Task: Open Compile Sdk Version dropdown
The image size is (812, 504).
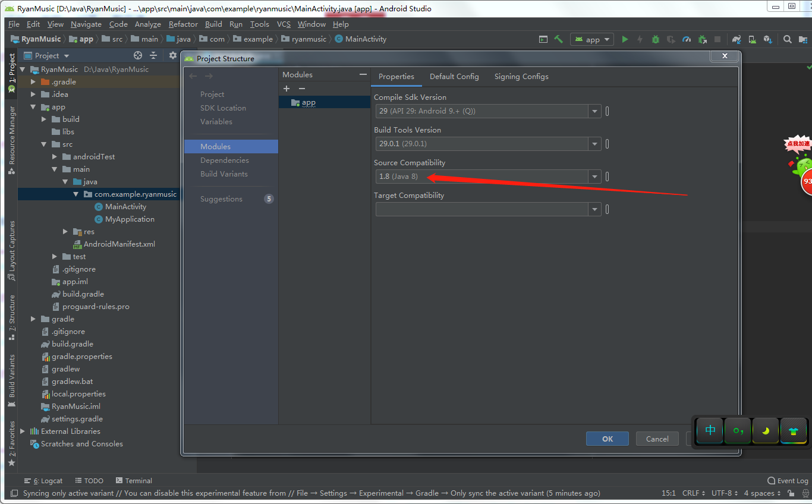Action: [594, 111]
